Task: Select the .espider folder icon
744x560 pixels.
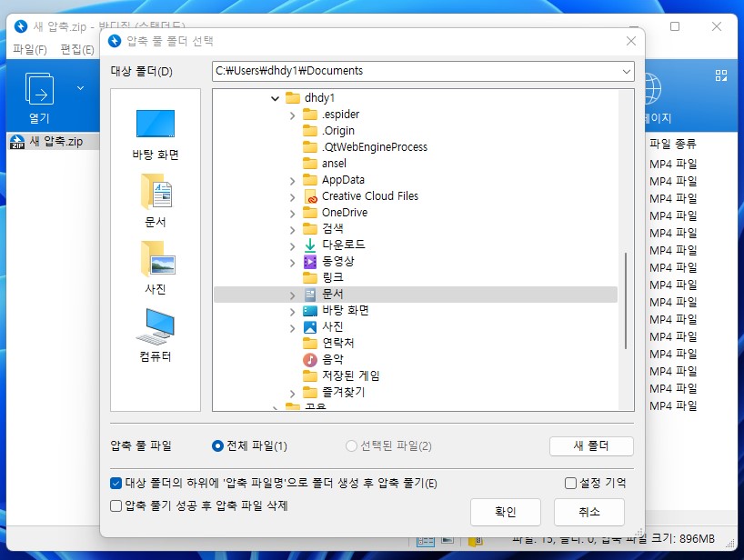Action: pos(310,115)
